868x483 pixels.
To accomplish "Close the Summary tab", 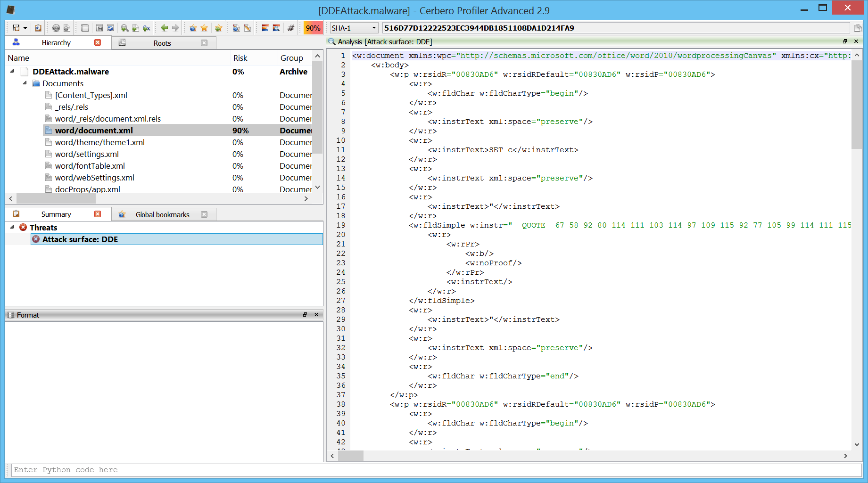I will click(x=98, y=214).
